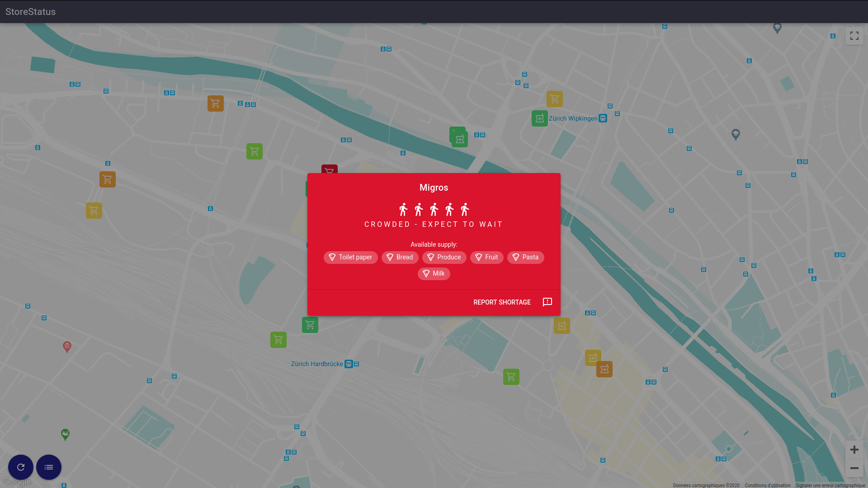
Task: Refresh the map with the reload button
Action: pos(21,467)
